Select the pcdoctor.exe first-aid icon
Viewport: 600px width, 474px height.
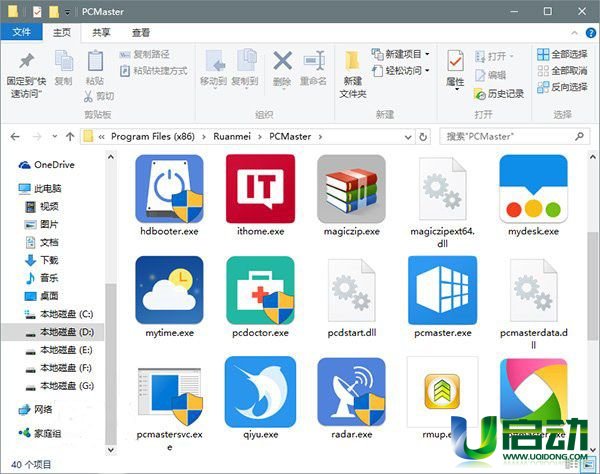pos(260,290)
